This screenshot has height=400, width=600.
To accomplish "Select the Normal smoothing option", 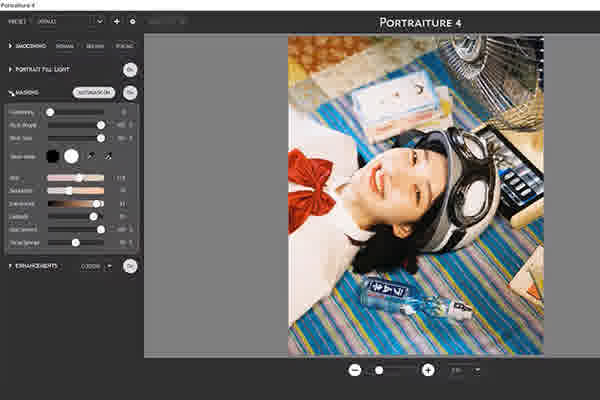I will pos(65,46).
